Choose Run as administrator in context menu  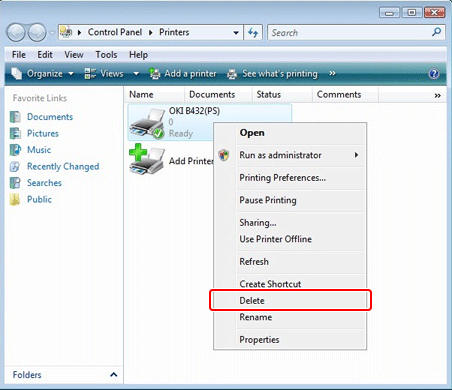pos(290,155)
